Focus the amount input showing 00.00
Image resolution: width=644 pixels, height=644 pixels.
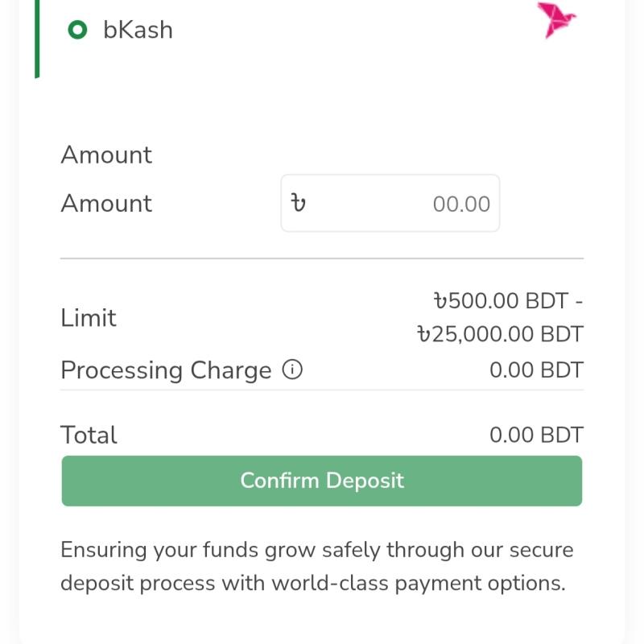[x=390, y=203]
